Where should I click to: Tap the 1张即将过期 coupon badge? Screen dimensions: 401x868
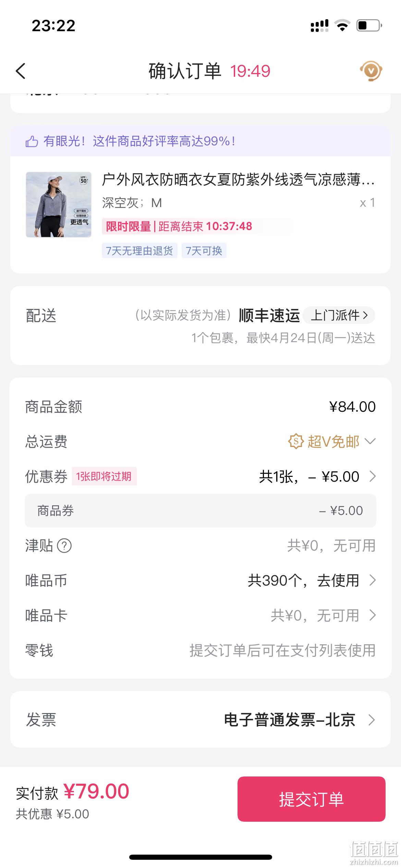point(104,476)
